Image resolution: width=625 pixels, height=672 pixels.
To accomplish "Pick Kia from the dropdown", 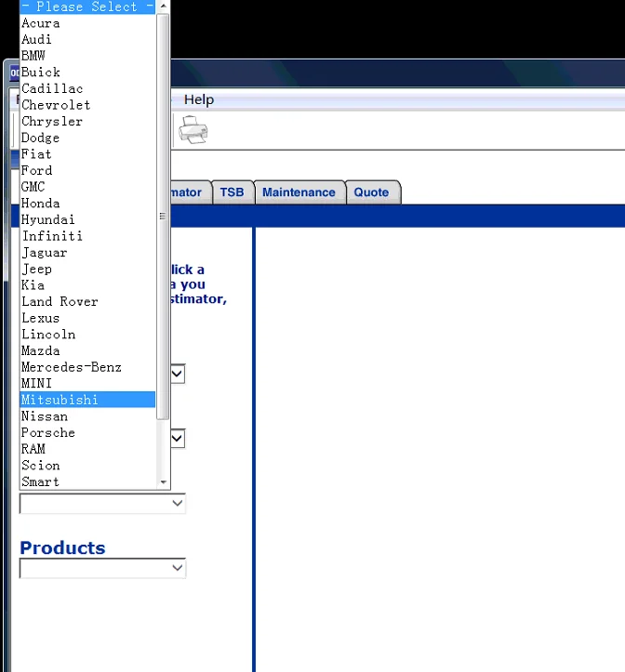I will (87, 285).
